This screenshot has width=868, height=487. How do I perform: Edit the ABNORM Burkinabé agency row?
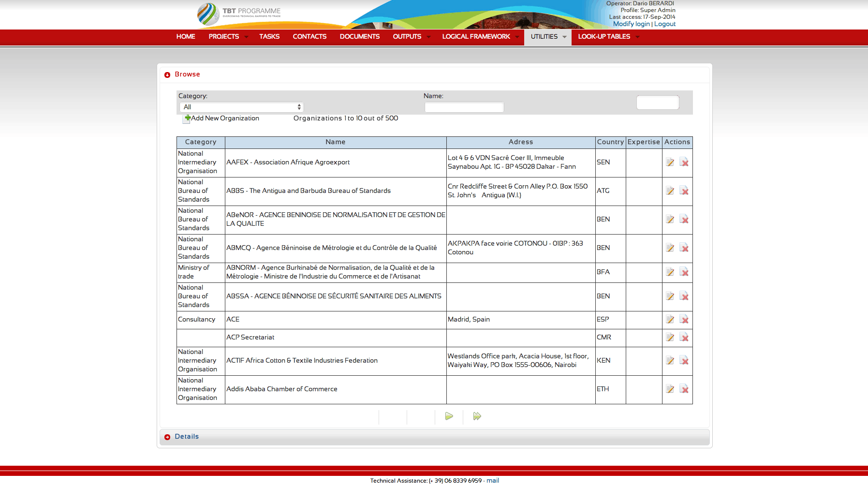point(670,272)
